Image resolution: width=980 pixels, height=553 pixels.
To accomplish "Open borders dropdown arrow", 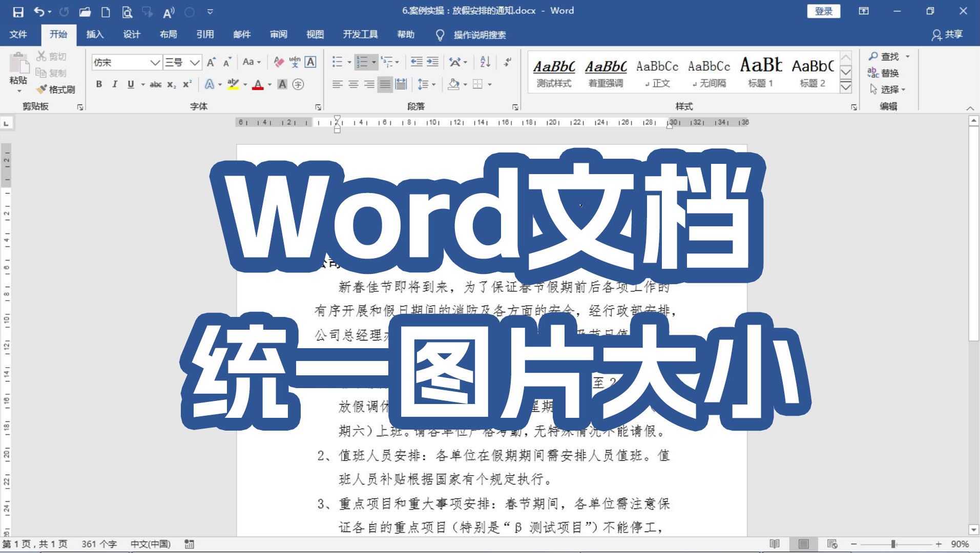I will coord(490,84).
